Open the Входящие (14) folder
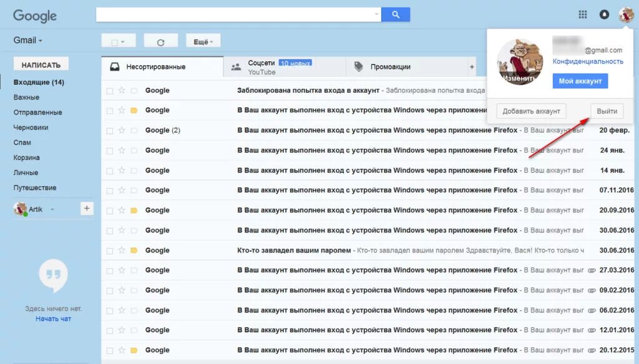The height and width of the screenshot is (364, 639). [x=39, y=82]
